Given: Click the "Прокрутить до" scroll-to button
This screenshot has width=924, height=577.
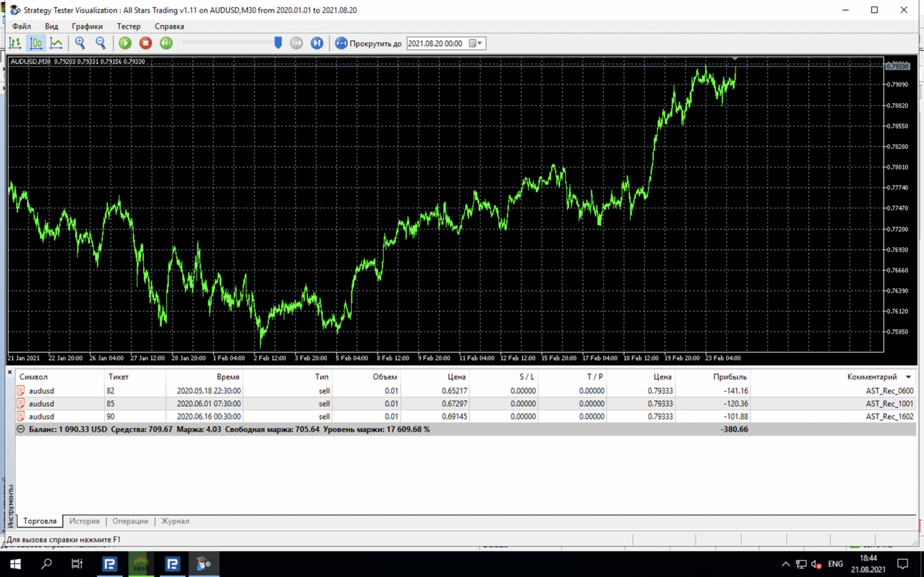Looking at the screenshot, I should coord(368,44).
